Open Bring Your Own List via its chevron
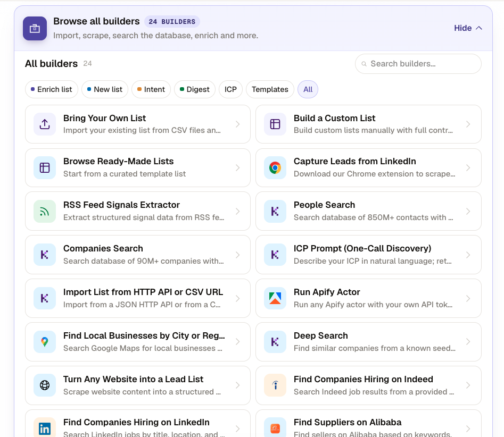Image resolution: width=504 pixels, height=437 pixels. pos(237,124)
